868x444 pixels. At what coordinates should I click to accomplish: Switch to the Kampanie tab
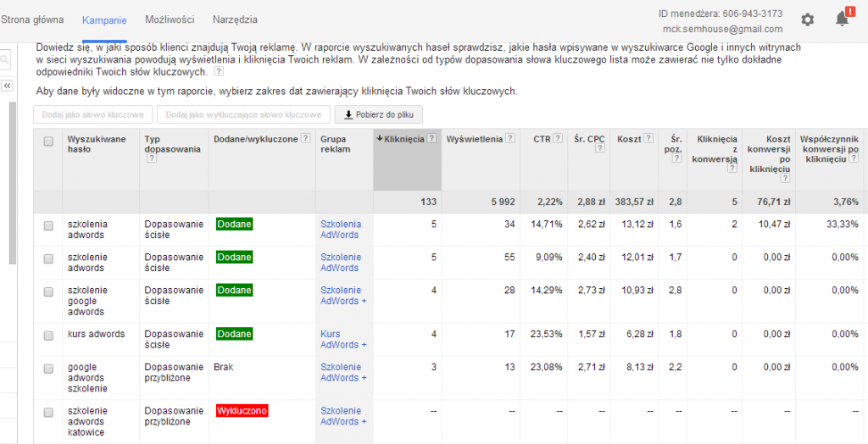[x=104, y=19]
